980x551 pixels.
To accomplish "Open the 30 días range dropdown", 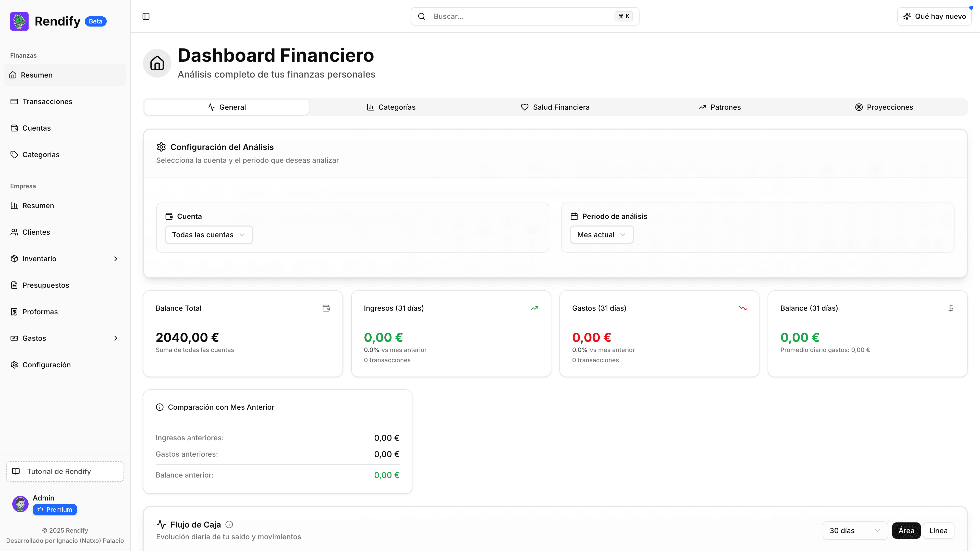I will tap(854, 531).
